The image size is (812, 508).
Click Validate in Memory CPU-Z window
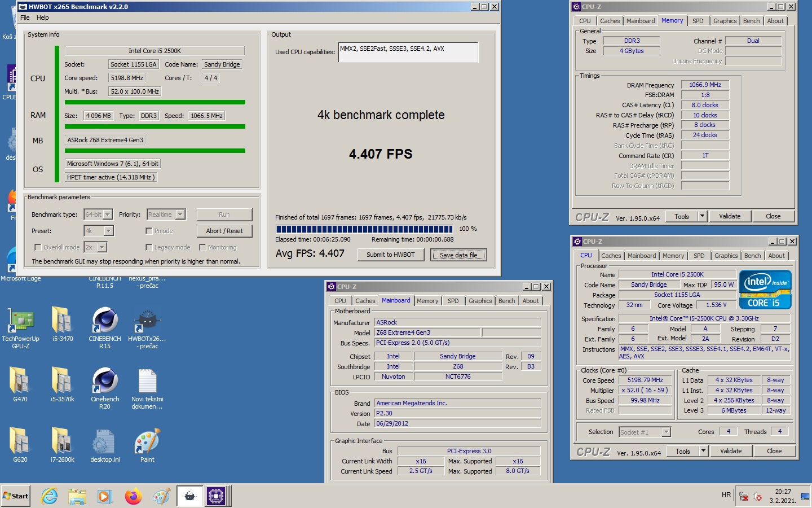(x=730, y=216)
